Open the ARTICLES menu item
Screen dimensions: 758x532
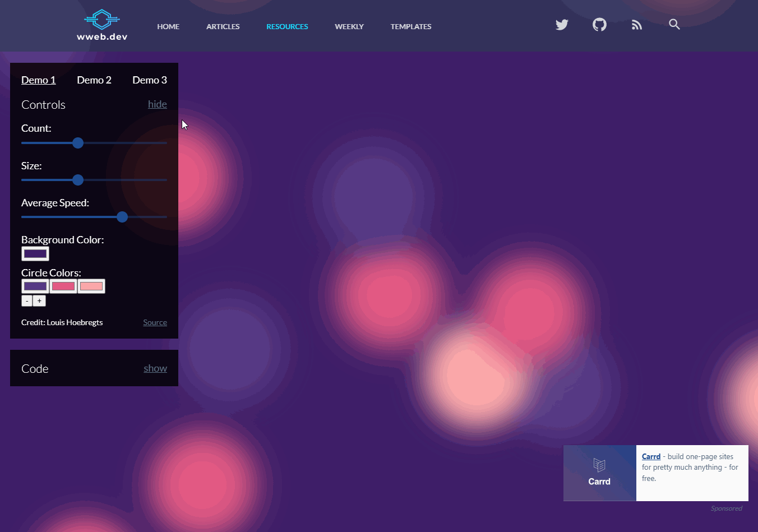[223, 26]
